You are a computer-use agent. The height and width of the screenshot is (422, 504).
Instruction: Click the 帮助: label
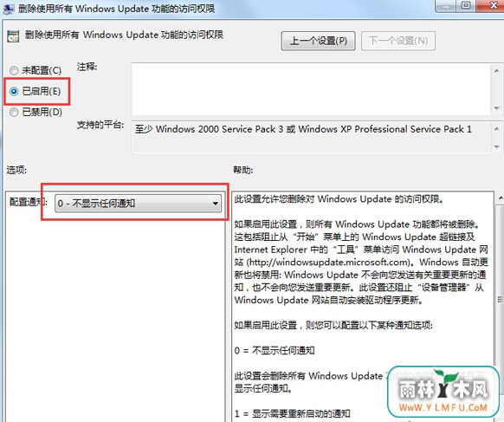[x=243, y=170]
